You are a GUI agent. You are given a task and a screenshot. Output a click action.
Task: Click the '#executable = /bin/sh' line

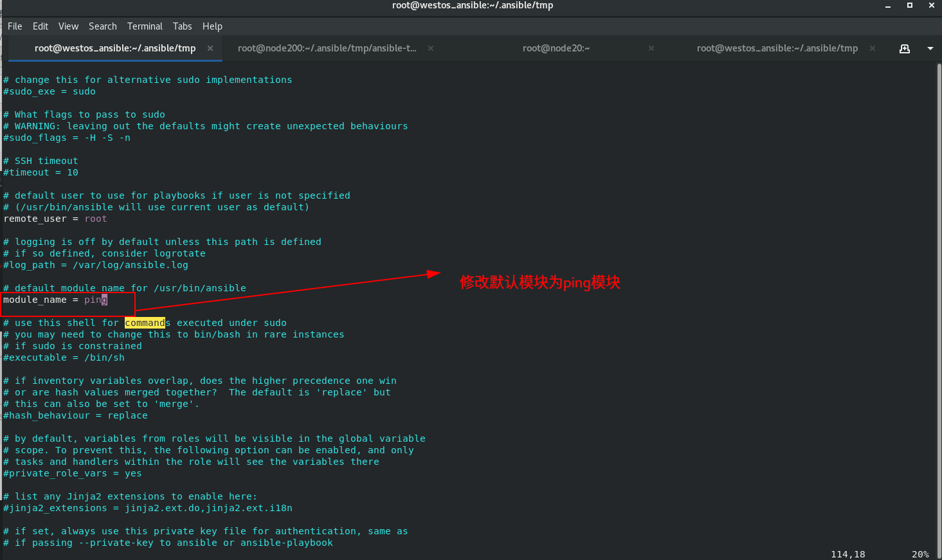pyautogui.click(x=64, y=357)
